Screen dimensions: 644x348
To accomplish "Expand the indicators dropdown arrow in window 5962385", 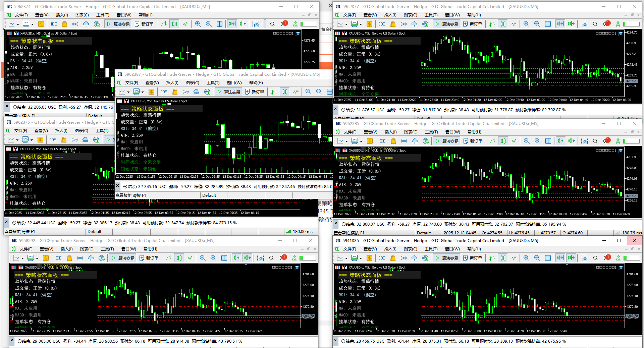I will [361, 141].
